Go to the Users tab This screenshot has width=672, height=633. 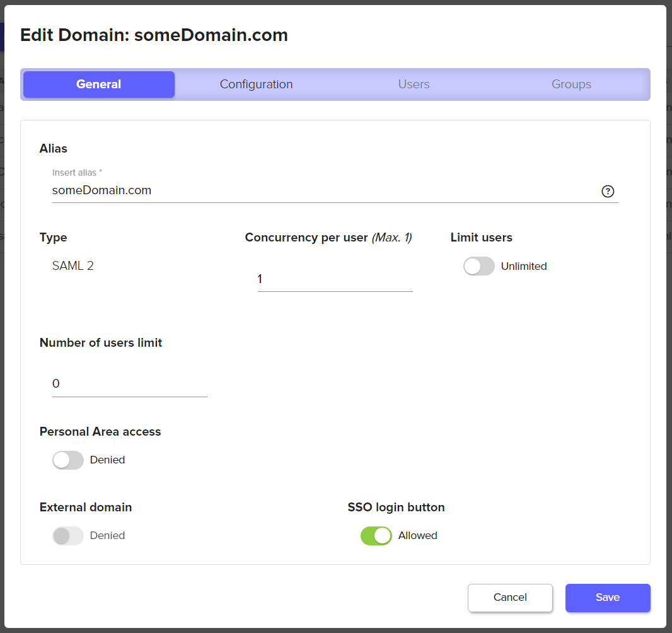point(414,84)
